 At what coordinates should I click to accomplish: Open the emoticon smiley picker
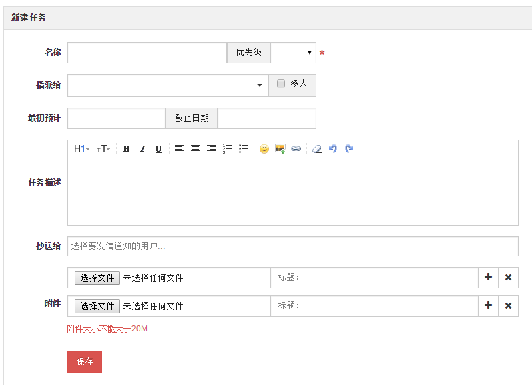coord(264,149)
